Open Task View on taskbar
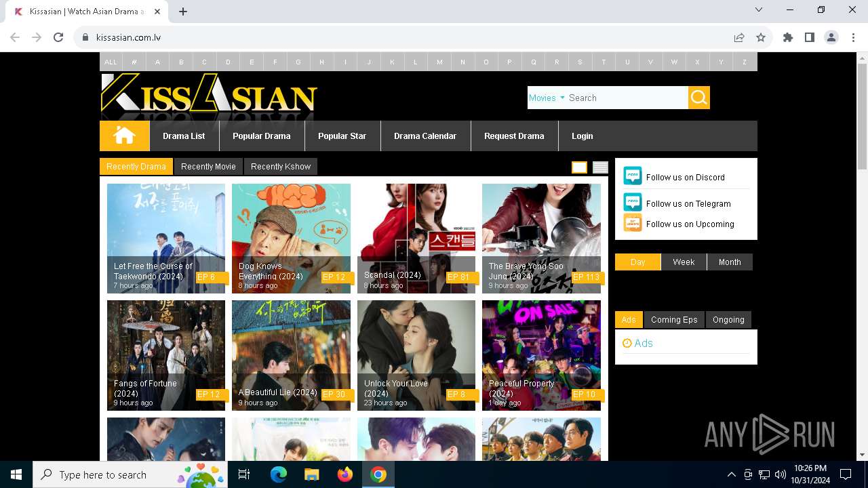The height and width of the screenshot is (488, 868). pyautogui.click(x=244, y=474)
